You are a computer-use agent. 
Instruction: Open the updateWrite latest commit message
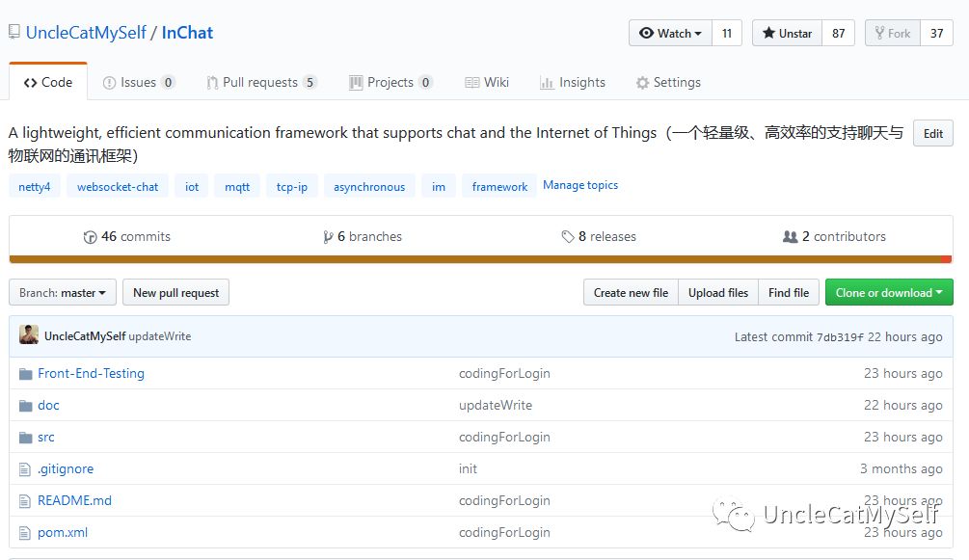(x=159, y=336)
